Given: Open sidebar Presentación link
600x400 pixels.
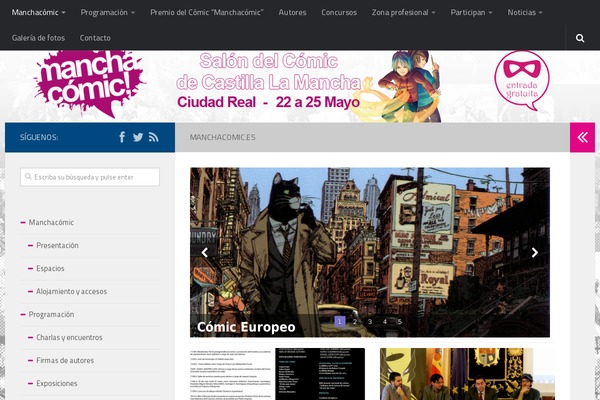Looking at the screenshot, I should click(x=57, y=245).
